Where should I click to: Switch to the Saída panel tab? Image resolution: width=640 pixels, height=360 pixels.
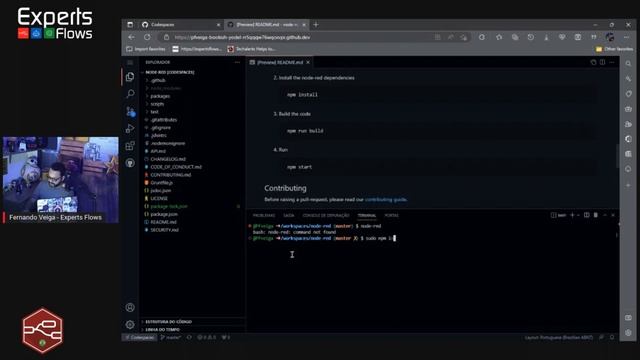289,215
